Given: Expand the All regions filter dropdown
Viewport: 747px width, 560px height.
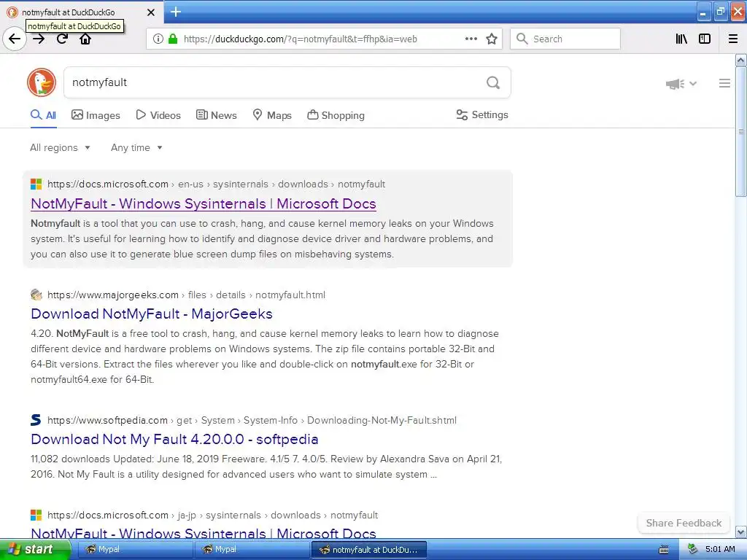Looking at the screenshot, I should point(60,147).
